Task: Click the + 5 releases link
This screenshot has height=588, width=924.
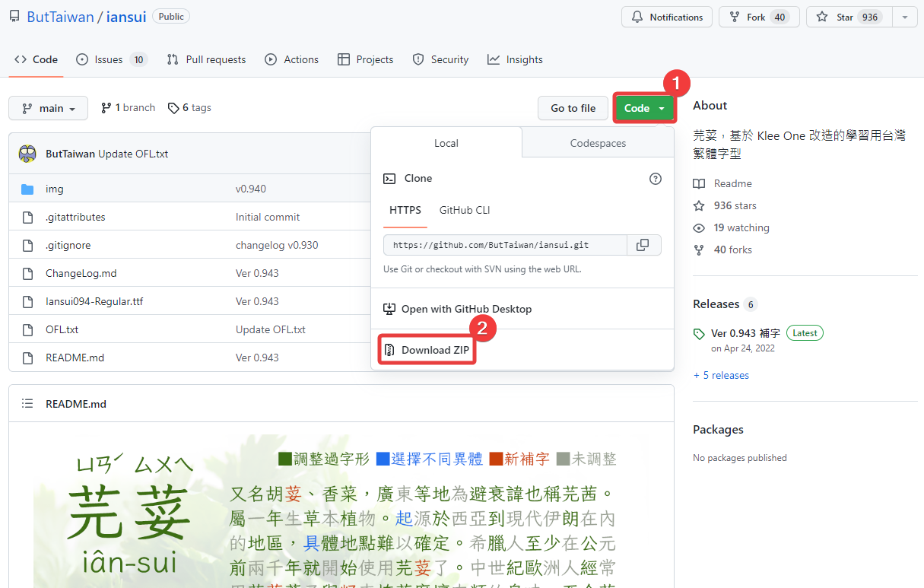Action: [x=721, y=375]
